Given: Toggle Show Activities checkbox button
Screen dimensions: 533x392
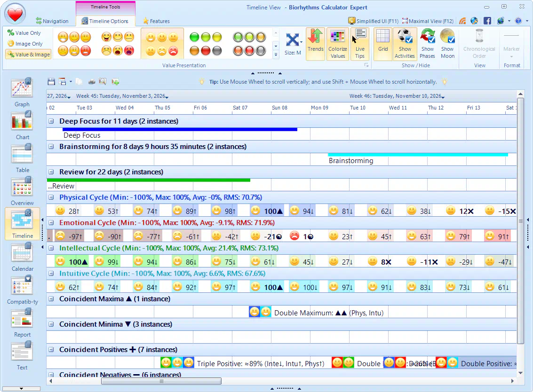Looking at the screenshot, I should pyautogui.click(x=405, y=44).
